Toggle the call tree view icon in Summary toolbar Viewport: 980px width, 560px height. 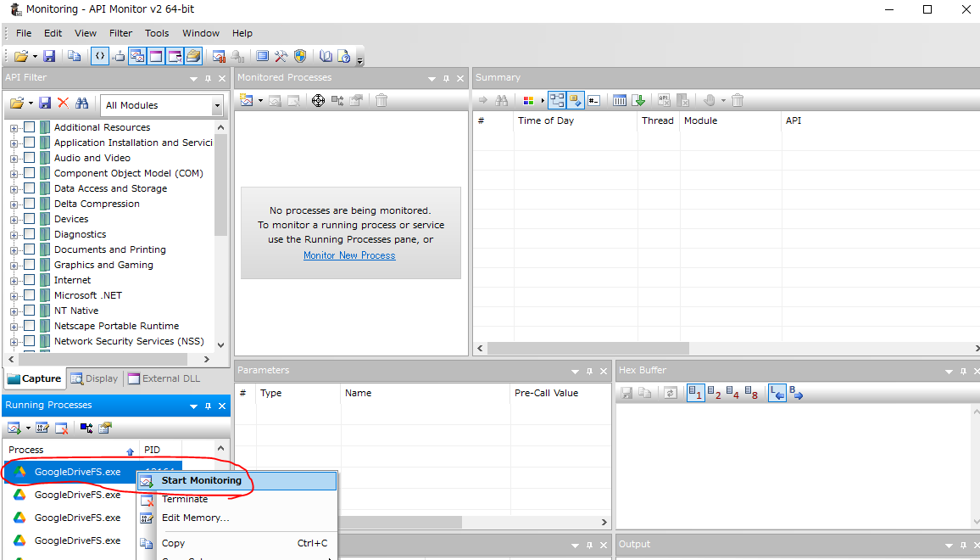click(x=557, y=100)
